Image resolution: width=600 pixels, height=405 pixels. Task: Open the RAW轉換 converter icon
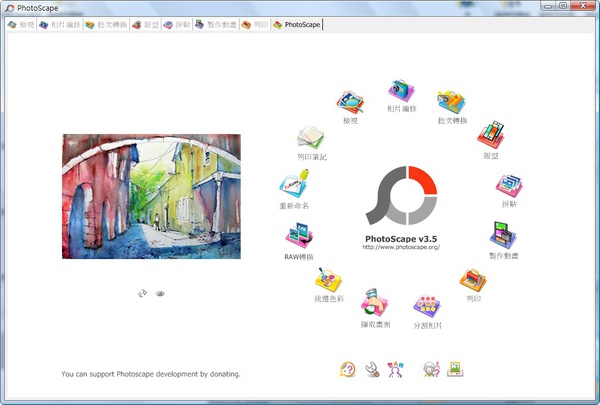click(299, 235)
